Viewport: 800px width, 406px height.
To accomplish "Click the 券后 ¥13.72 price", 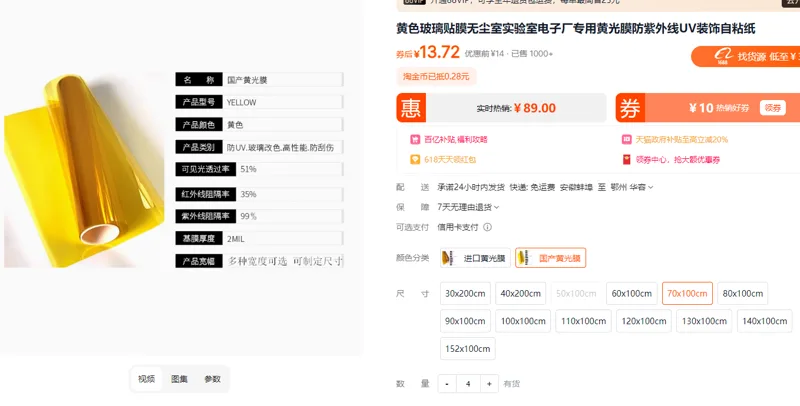I will point(428,52).
